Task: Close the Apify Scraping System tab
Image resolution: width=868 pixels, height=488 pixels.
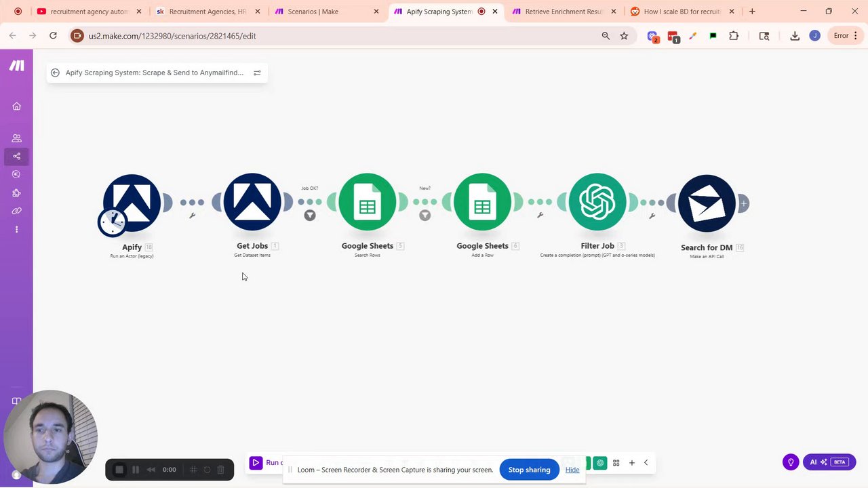Action: pyautogui.click(x=495, y=12)
